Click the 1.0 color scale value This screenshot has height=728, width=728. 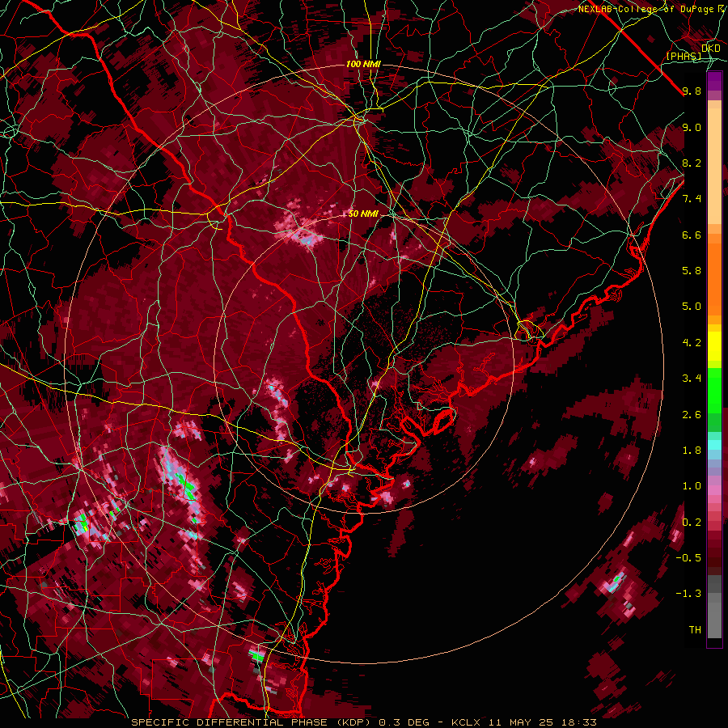(692, 486)
